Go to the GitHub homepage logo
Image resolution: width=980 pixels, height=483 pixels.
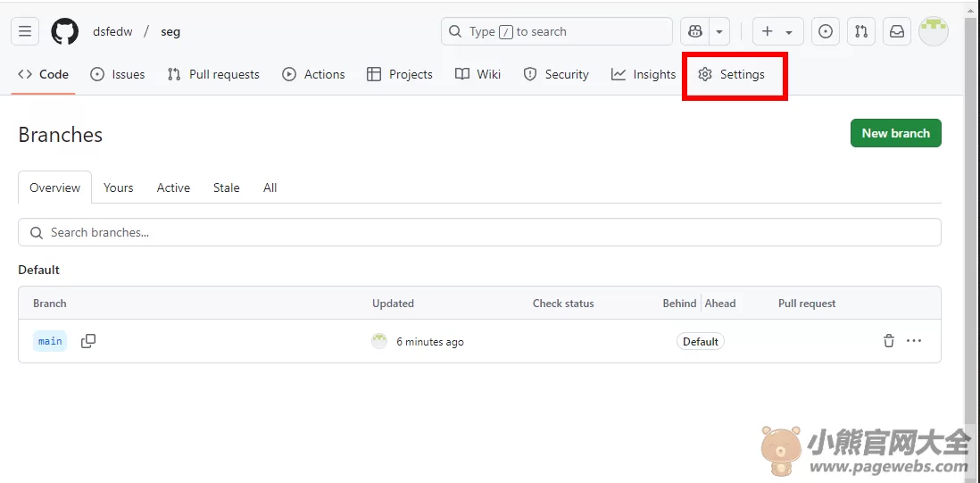[x=65, y=31]
